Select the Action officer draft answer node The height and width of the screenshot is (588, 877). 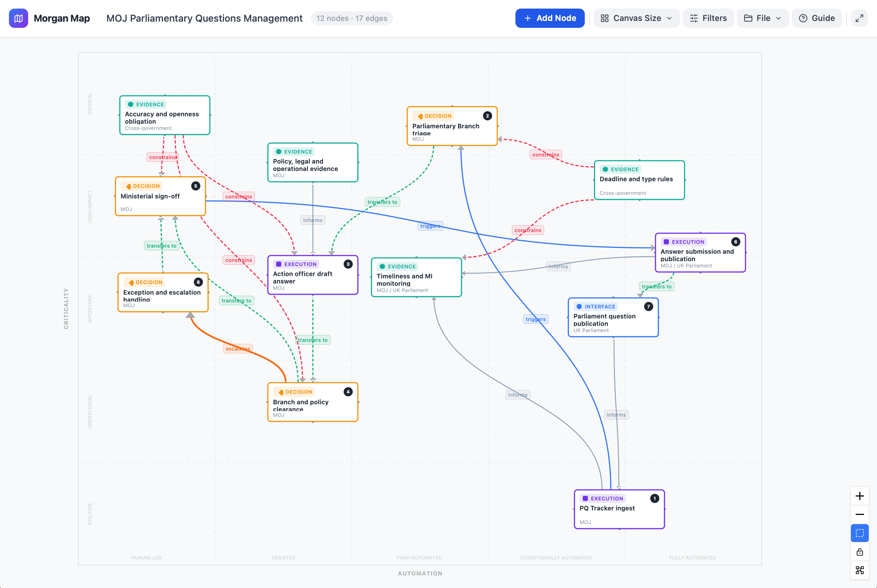pos(313,275)
